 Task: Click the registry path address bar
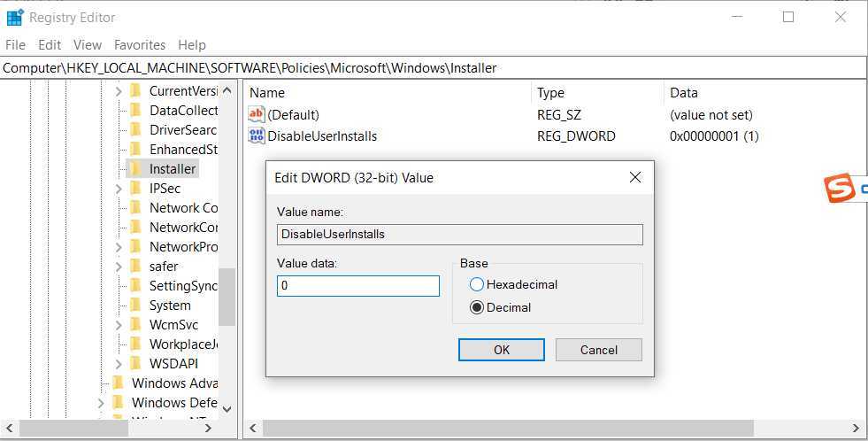[x=434, y=68]
